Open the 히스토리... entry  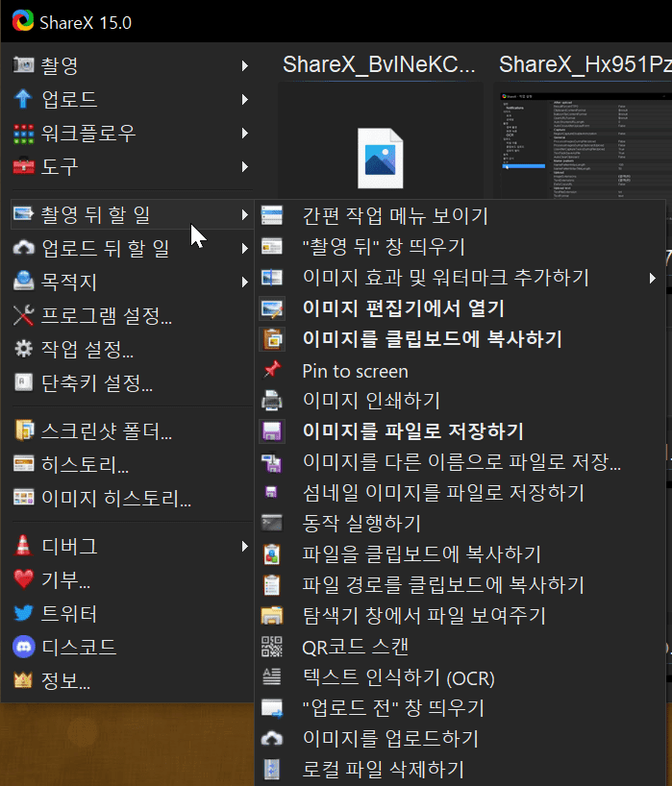[x=132, y=465]
